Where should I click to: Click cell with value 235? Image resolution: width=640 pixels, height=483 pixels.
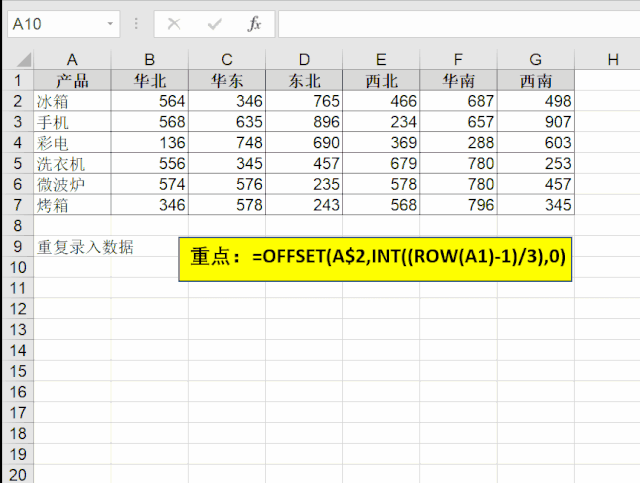click(x=304, y=184)
